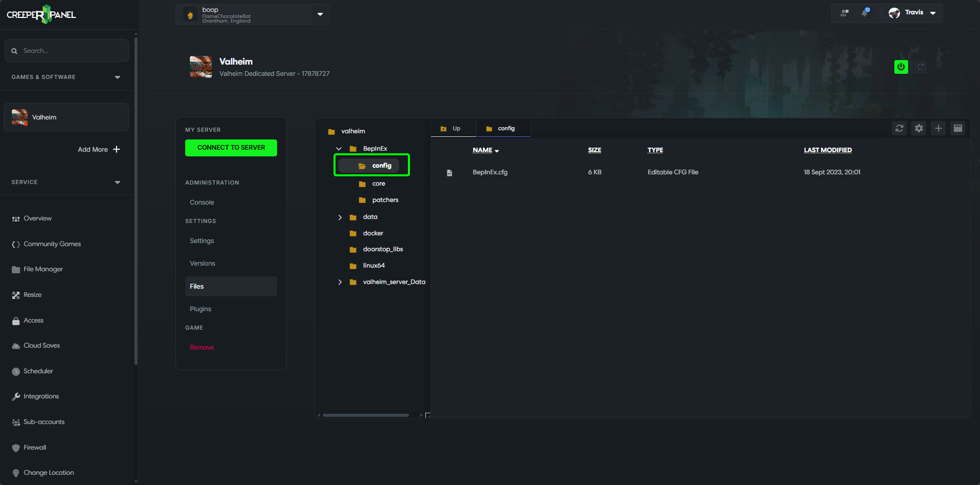Open the boop server selector dropdown
Viewport: 980px width, 485px height.
[x=320, y=14]
